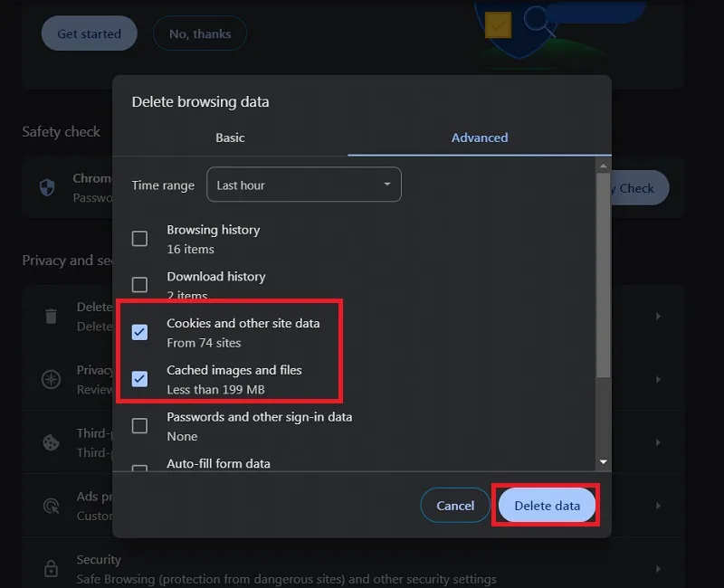Viewport: 724px width, 588px height.
Task: Click the scroll up arrow in dialog
Action: [x=603, y=166]
